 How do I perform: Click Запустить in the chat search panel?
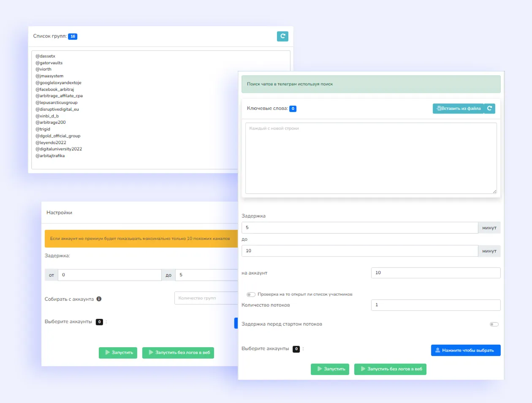pos(330,369)
